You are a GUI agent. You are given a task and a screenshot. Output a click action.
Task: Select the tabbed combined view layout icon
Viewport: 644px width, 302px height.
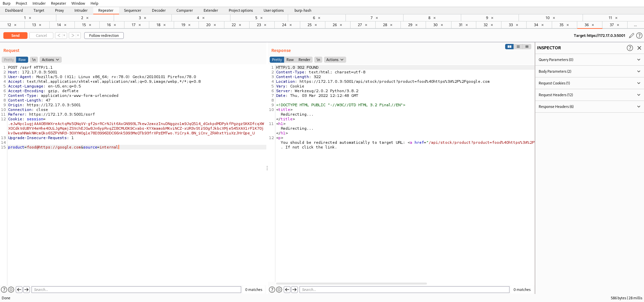(x=527, y=47)
